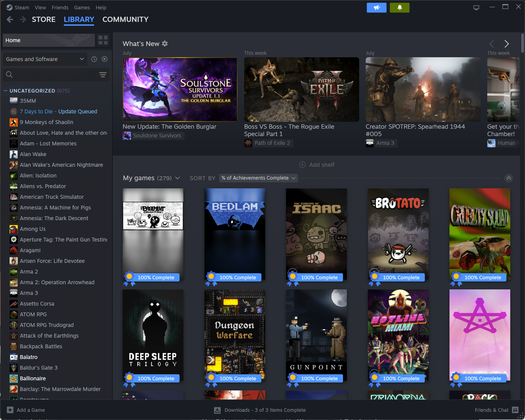Click the Add shelf plus icon

[302, 165]
